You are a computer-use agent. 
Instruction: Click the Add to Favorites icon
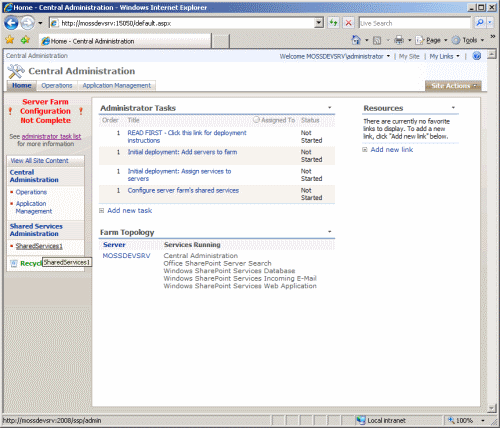[x=25, y=40]
